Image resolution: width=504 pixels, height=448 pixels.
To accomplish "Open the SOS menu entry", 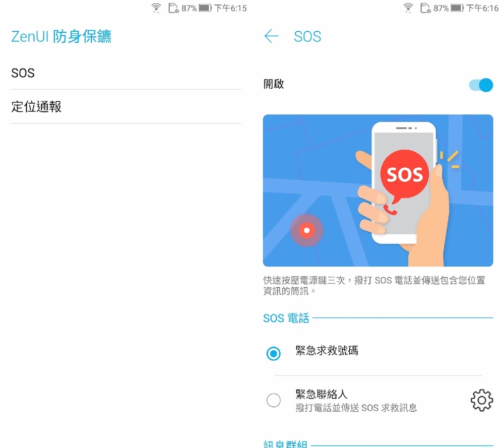I will [x=126, y=73].
